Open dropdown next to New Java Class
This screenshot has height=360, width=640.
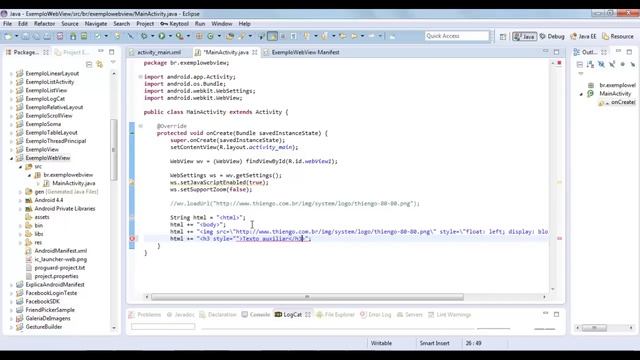(x=219, y=36)
